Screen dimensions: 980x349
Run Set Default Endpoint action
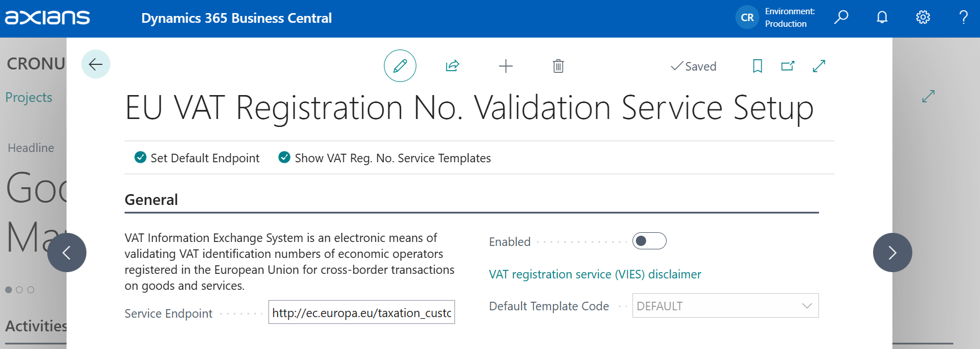[197, 158]
